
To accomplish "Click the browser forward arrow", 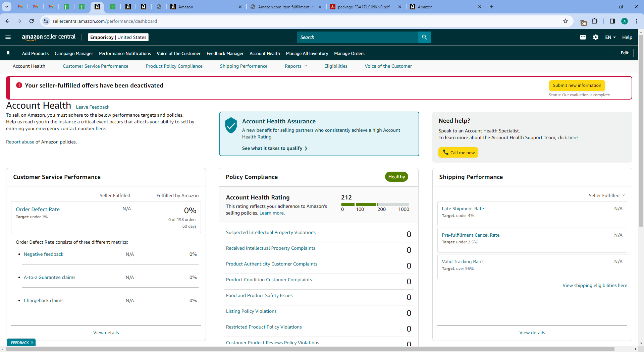I will pos(19,21).
